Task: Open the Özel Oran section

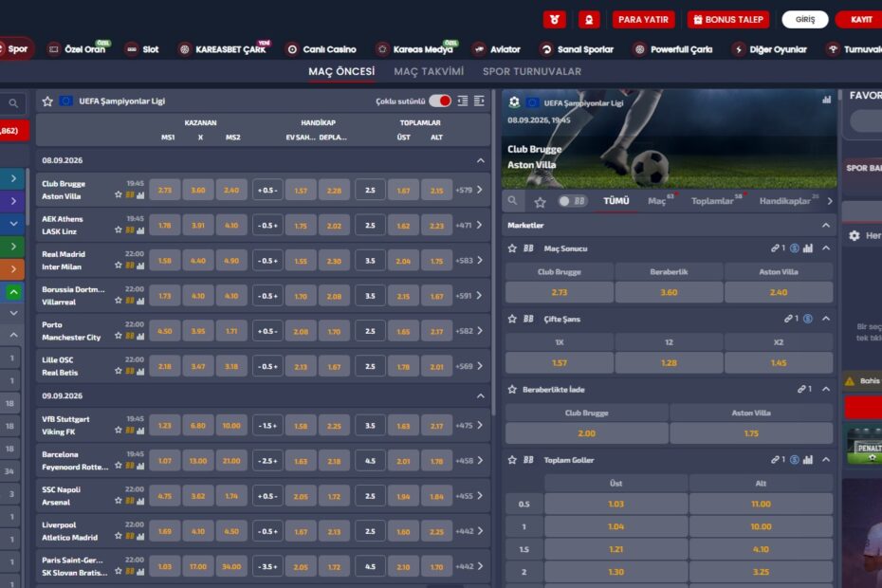Action: 79,49
